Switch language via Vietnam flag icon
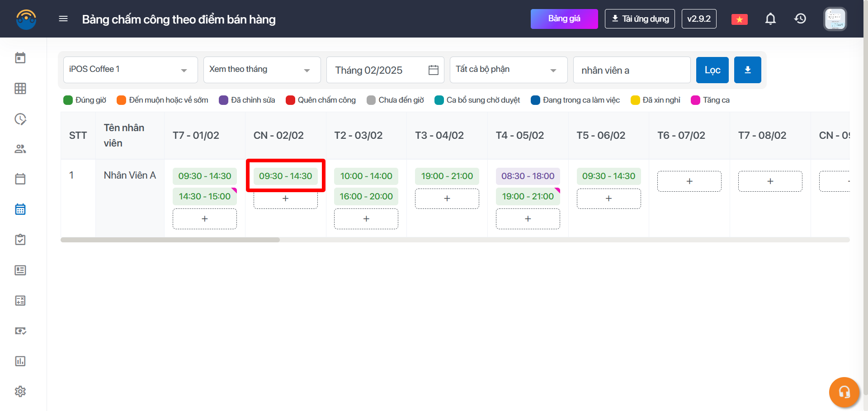868x411 pixels. tap(739, 19)
